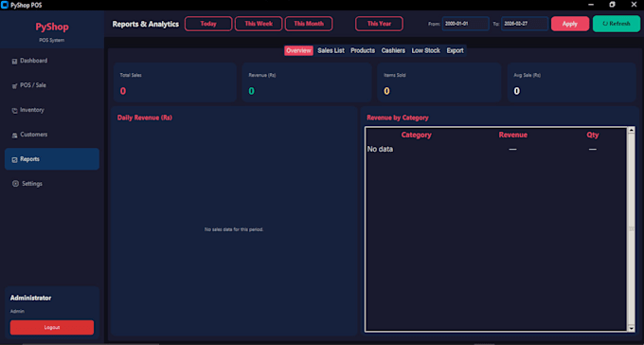Click the POS / Sale cart icon
Screen dimensions: 644x345
coord(14,86)
